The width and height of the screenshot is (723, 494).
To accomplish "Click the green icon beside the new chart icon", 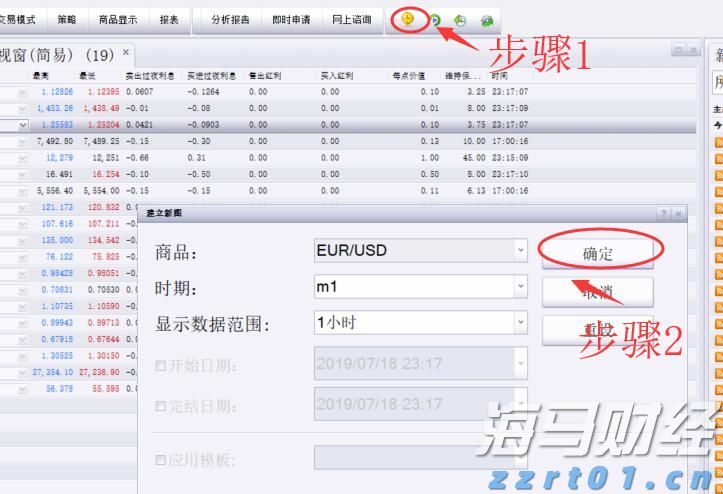I will 435,20.
